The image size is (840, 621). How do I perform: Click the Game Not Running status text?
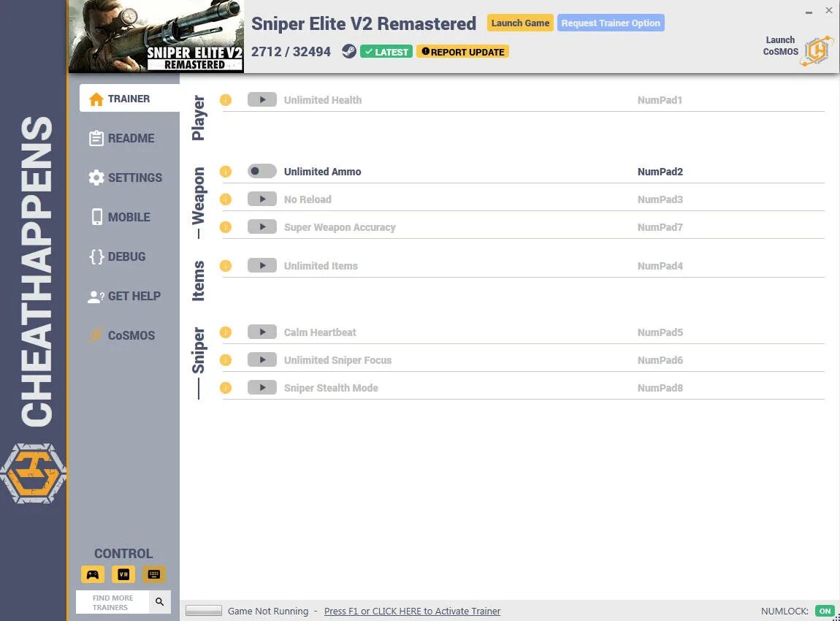(x=268, y=611)
